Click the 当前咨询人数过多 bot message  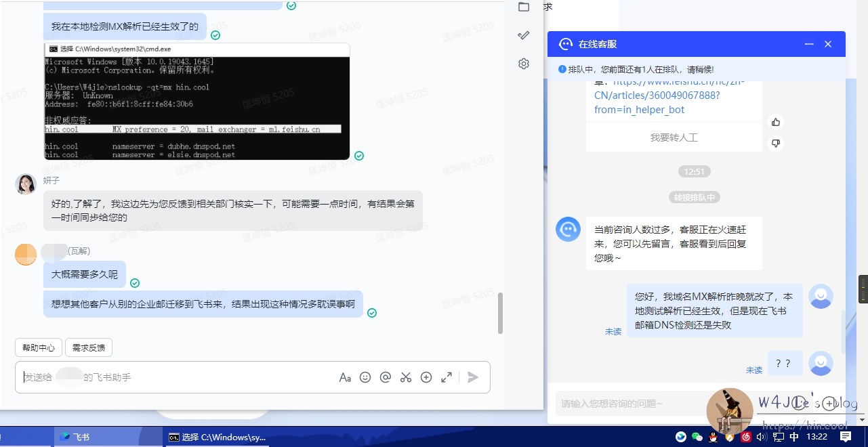(x=674, y=243)
